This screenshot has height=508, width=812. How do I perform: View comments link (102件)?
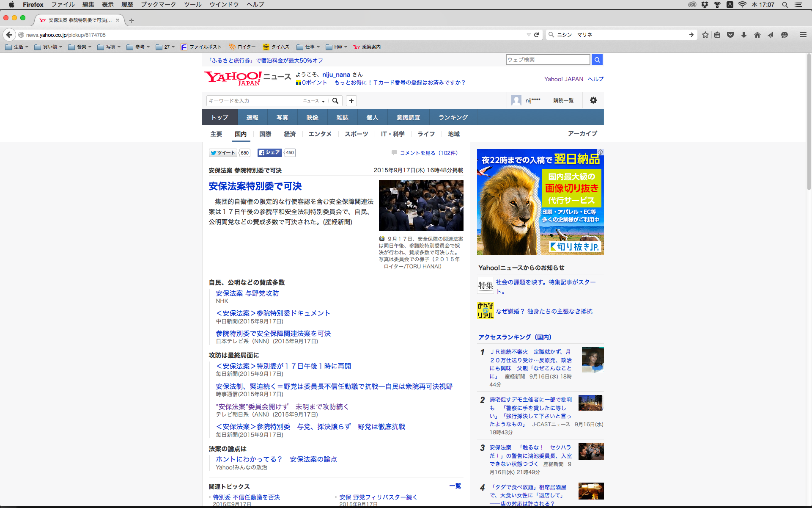(428, 153)
